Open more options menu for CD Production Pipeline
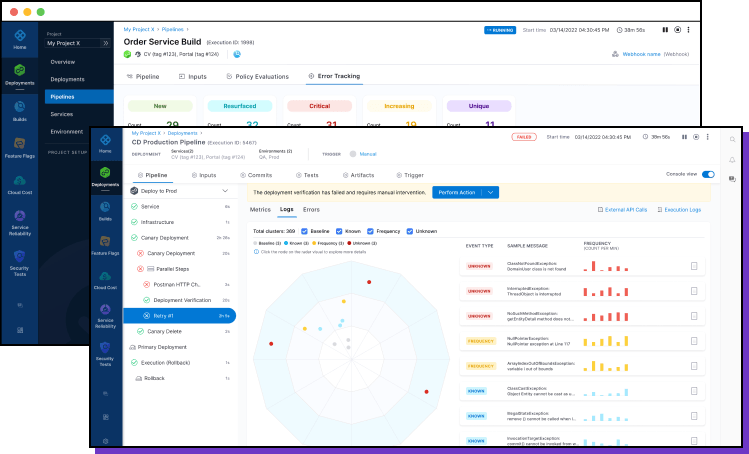Screen dimensions: 749x454 pyautogui.click(x=709, y=136)
